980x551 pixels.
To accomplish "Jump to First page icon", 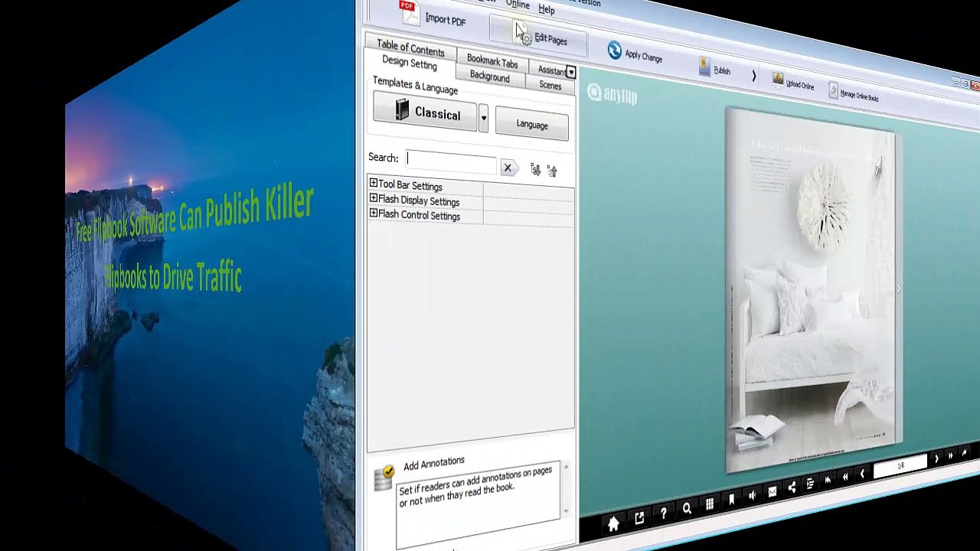I will [x=828, y=481].
